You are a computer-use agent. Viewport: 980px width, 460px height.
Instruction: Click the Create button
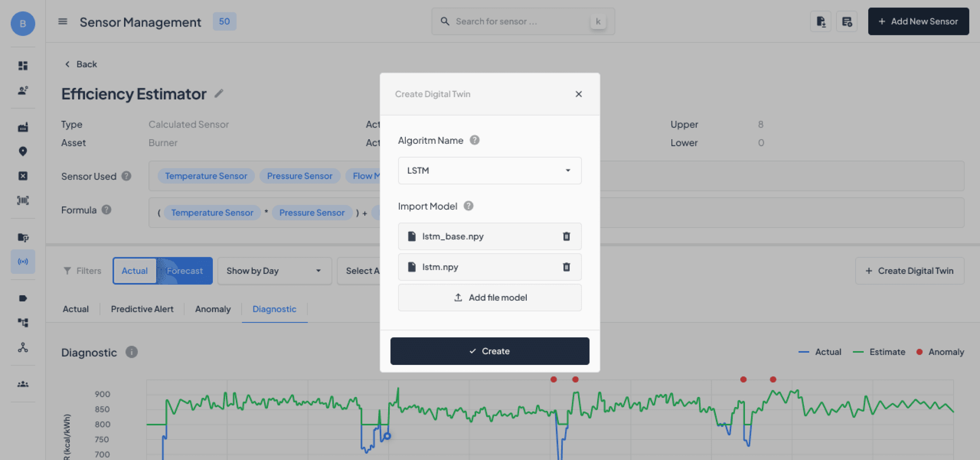pos(490,351)
